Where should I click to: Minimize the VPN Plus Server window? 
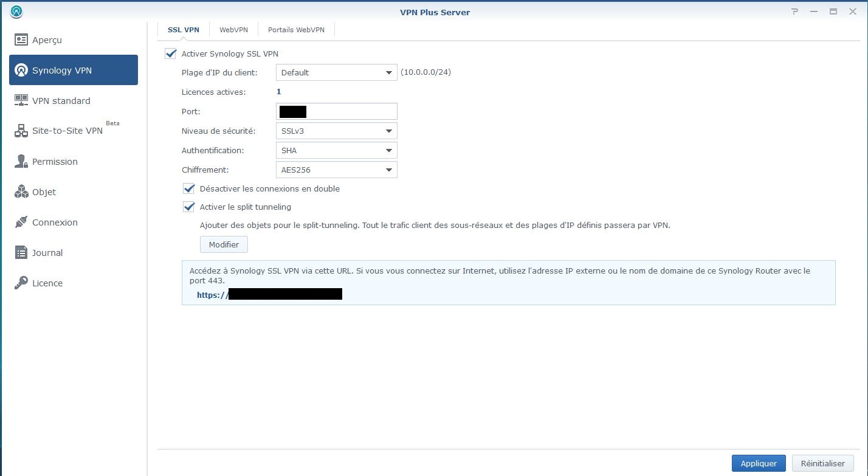point(814,12)
